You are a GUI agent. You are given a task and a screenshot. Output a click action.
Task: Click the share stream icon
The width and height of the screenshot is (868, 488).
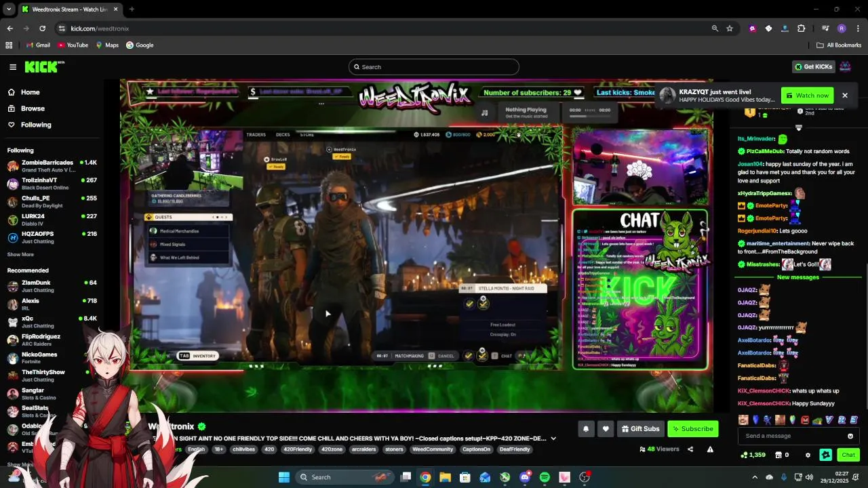[x=690, y=449]
